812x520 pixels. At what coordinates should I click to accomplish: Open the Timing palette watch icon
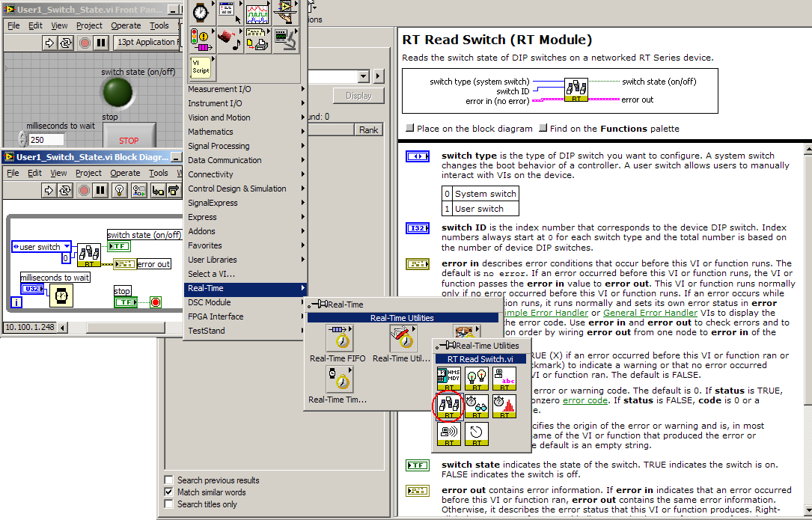click(201, 12)
